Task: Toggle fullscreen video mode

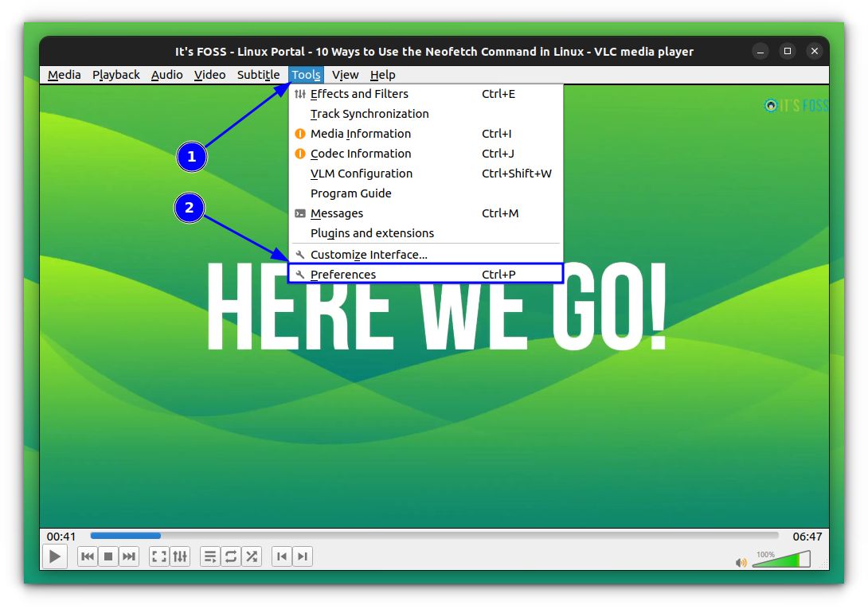Action: [x=158, y=556]
